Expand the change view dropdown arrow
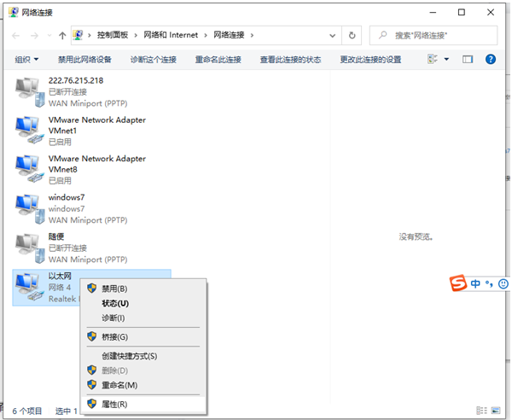Screen dimensions: 512x420 (447, 60)
